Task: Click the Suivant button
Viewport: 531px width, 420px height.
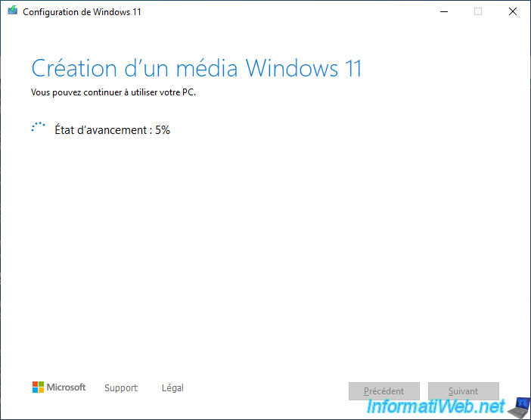Action: tap(463, 391)
